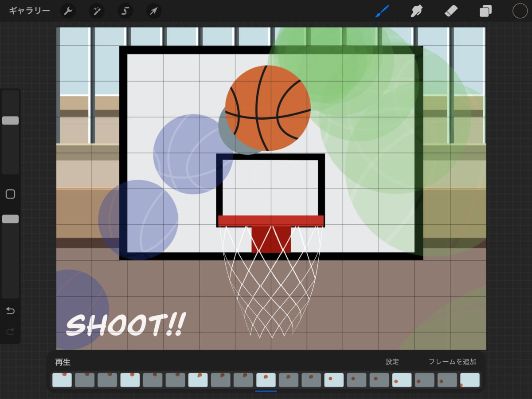Select the second-to-last frame thumbnail

pyautogui.click(x=447, y=380)
